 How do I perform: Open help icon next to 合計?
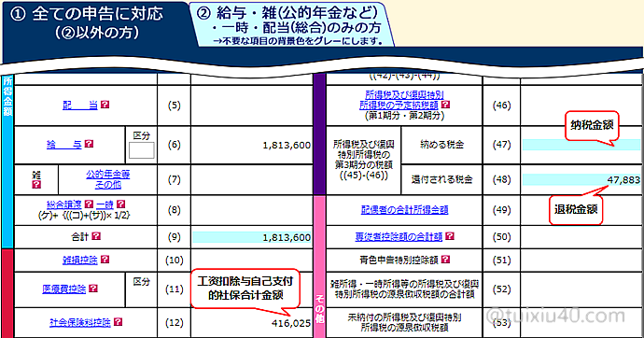[96, 236]
